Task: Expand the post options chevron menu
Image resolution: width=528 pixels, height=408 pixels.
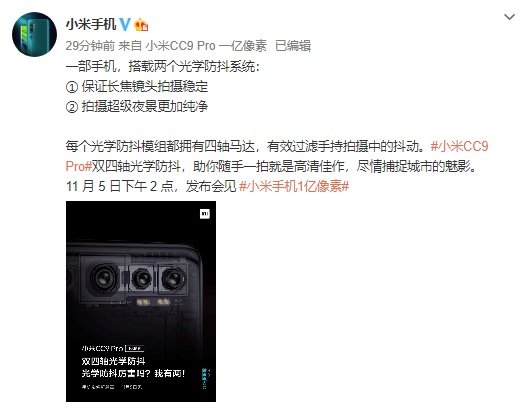Action: pyautogui.click(x=509, y=17)
